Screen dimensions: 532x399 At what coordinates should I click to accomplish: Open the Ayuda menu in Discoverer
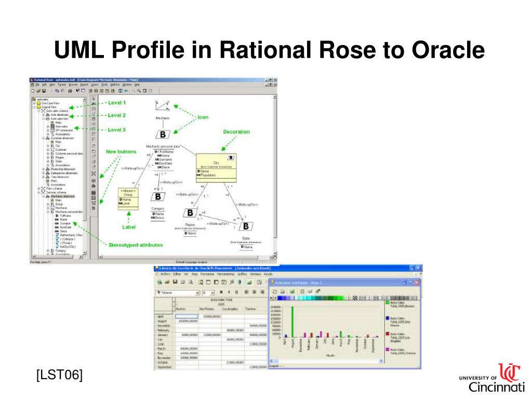click(x=268, y=274)
